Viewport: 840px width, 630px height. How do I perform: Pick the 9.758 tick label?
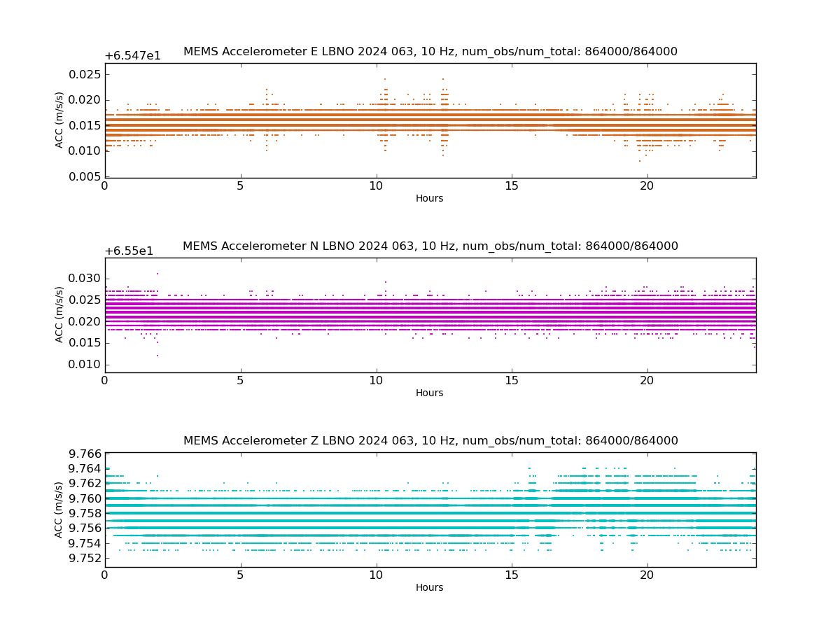[x=84, y=513]
